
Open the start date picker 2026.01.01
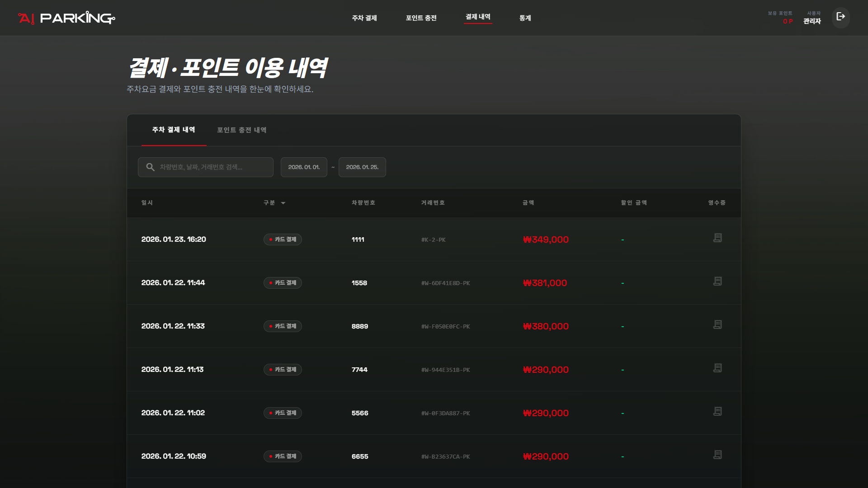point(304,167)
